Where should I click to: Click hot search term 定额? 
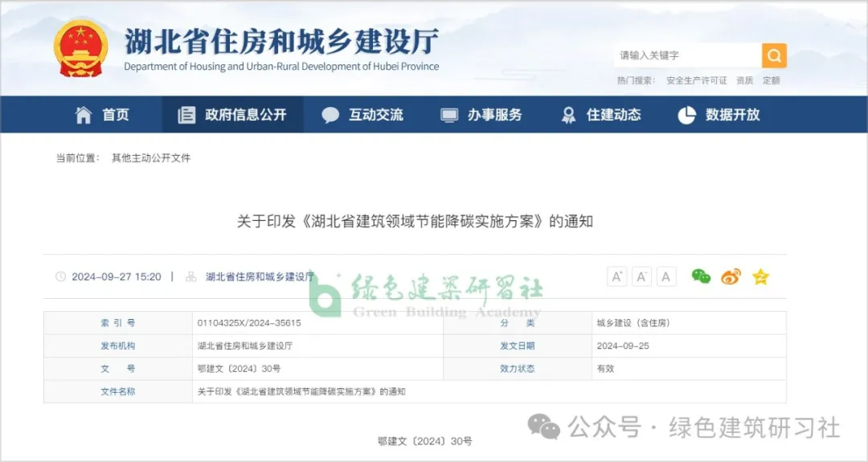pos(771,80)
